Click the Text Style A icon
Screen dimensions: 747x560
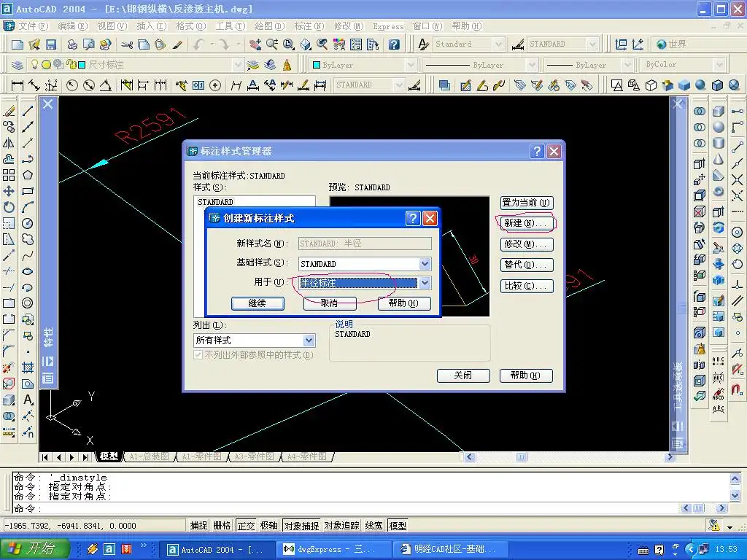[x=423, y=44]
